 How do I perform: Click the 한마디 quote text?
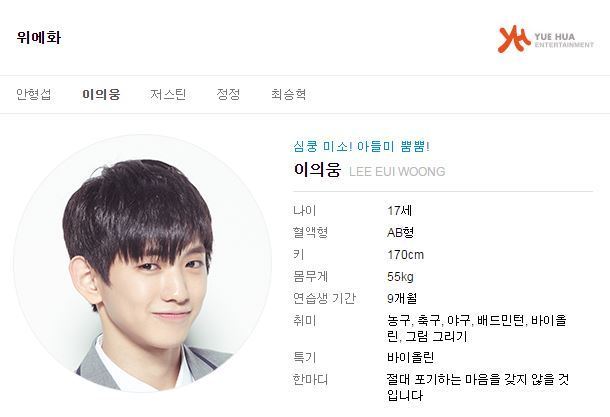pyautogui.click(x=478, y=387)
